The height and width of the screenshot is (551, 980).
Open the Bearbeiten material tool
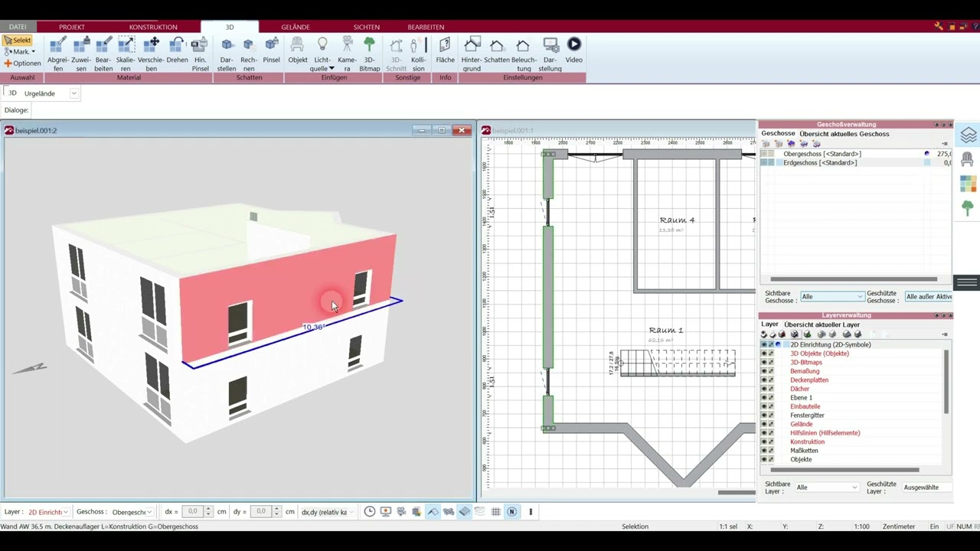tap(103, 54)
